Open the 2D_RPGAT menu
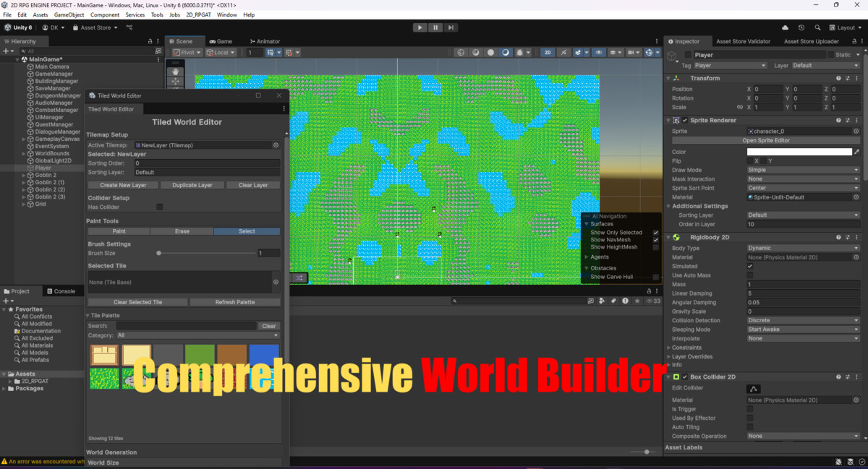Viewport: 868px width, 469px height. tap(198, 14)
